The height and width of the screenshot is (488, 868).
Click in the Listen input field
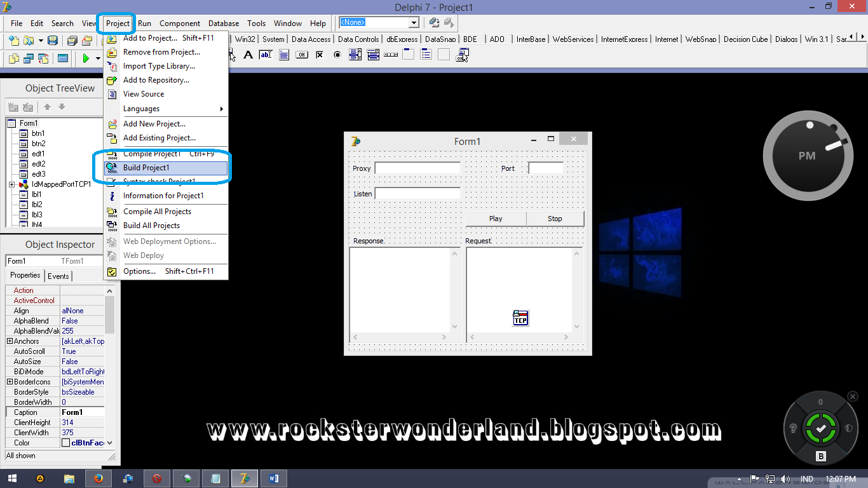(417, 194)
